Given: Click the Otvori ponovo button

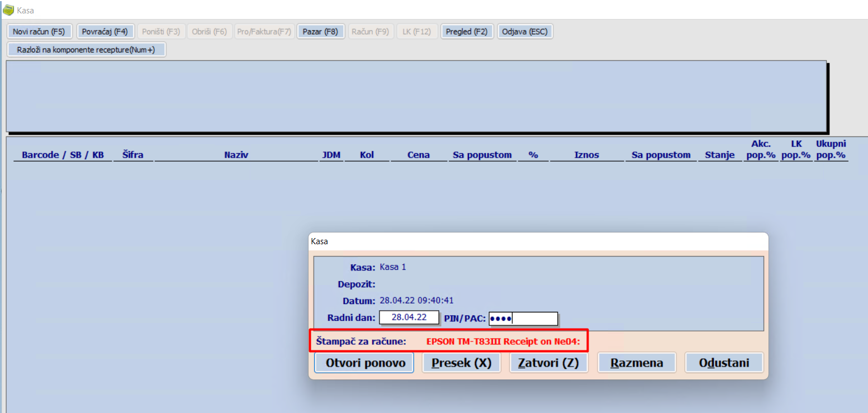Looking at the screenshot, I should point(364,363).
